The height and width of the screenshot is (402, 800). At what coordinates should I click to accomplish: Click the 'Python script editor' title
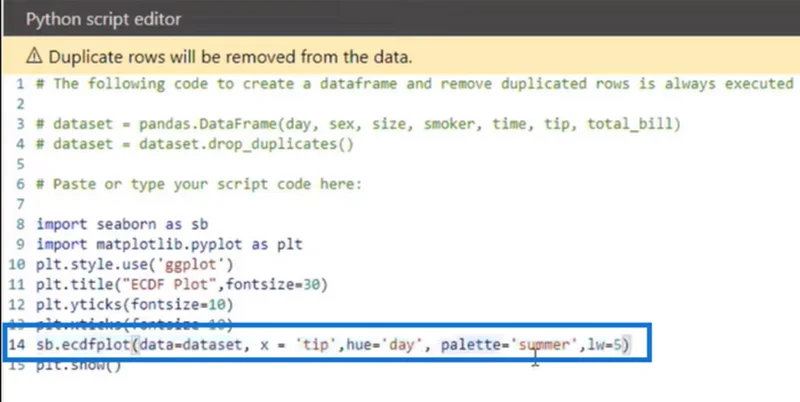[104, 19]
